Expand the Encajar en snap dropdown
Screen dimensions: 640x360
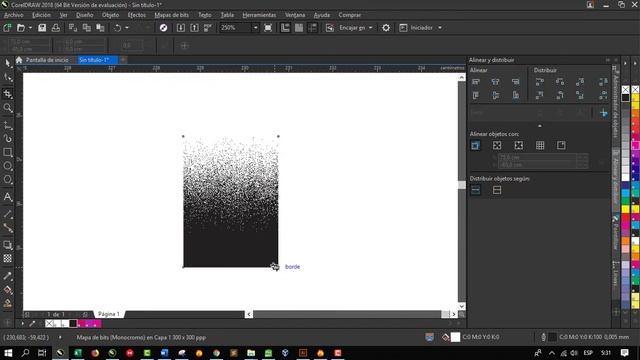[371, 28]
